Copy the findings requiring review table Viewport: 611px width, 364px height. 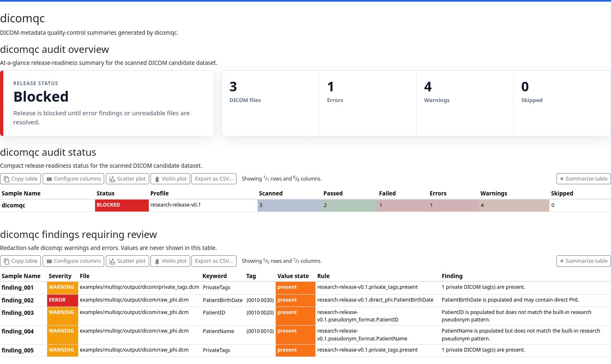click(x=21, y=261)
